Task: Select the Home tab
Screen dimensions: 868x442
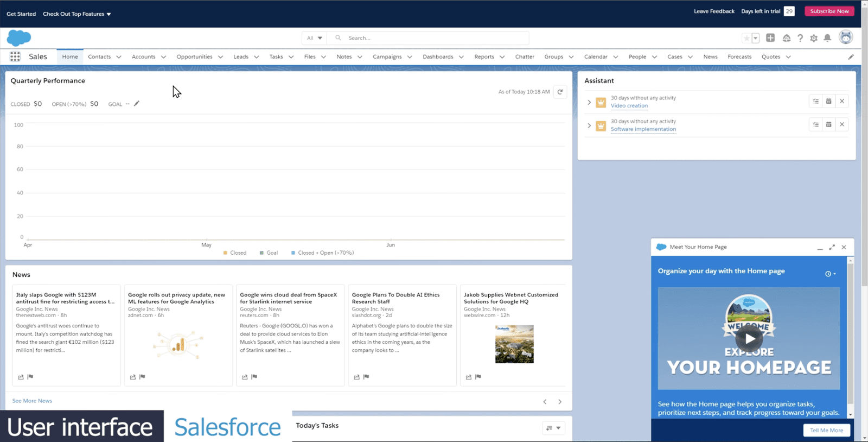Action: click(x=70, y=56)
